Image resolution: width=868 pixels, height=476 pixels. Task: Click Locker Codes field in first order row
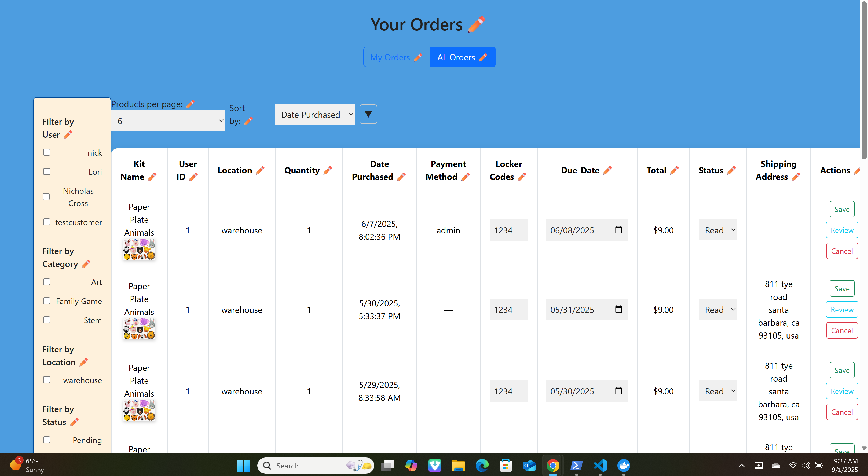click(x=508, y=230)
